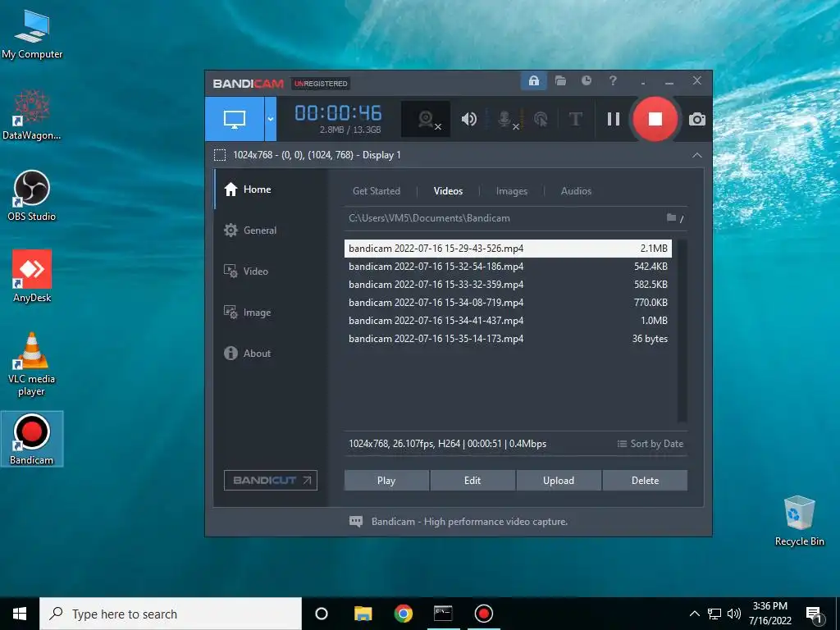The image size is (840, 630).
Task: Select bandicam 2022-07-16 15-33-32-359.mp4
Action: (x=508, y=285)
